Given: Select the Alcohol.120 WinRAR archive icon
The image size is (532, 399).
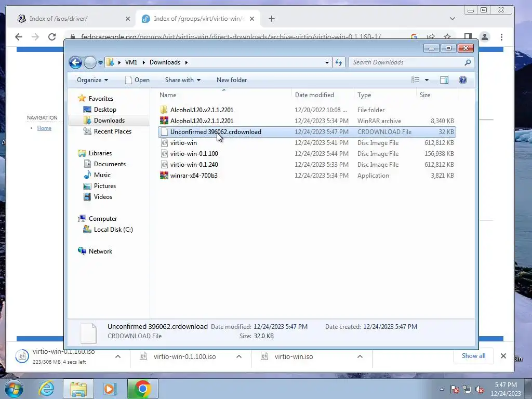Looking at the screenshot, I should [164, 121].
